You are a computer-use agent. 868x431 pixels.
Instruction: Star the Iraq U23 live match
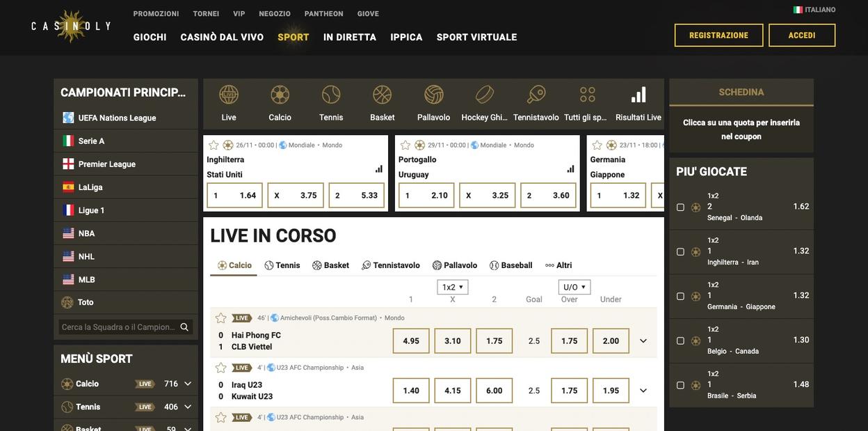tap(221, 368)
